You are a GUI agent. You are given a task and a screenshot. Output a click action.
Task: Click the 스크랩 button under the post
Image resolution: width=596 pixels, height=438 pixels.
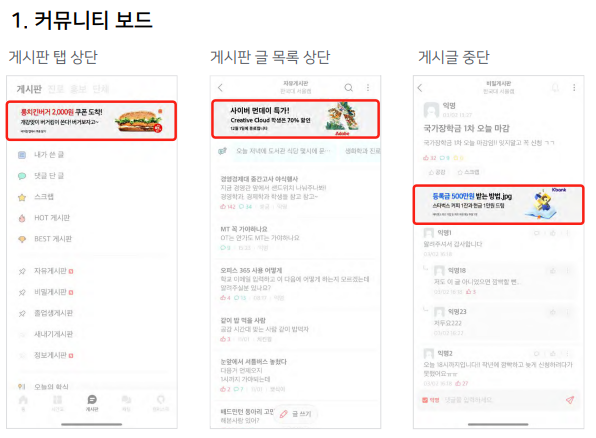tap(468, 172)
